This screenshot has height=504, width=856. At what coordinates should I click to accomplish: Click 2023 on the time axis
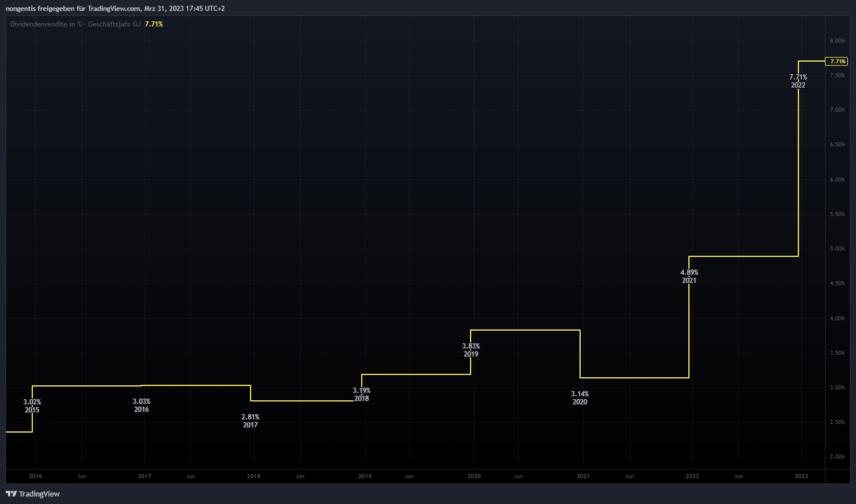click(801, 476)
